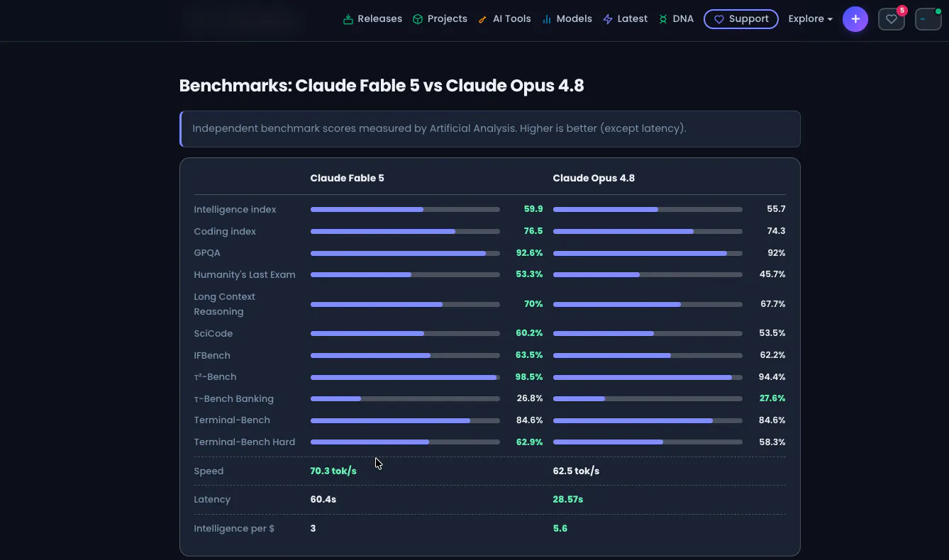Click the Releases download icon
This screenshot has width=949, height=560.
click(x=348, y=19)
